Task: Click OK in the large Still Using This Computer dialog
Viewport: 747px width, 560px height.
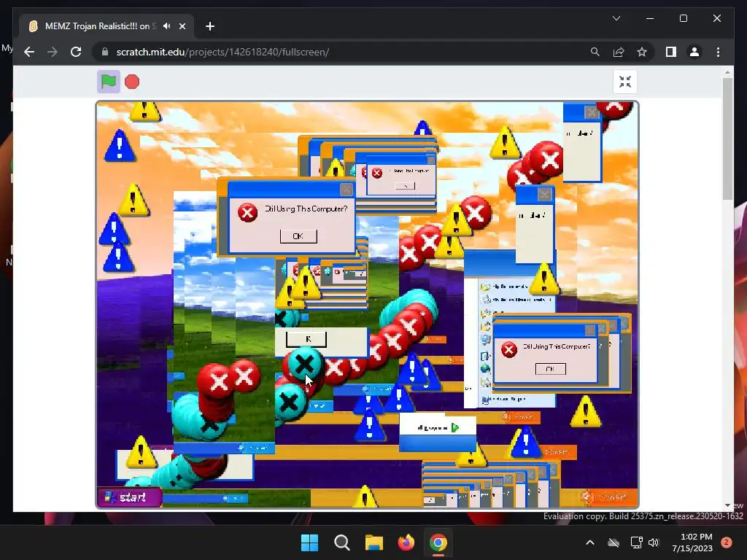Action: click(x=298, y=236)
